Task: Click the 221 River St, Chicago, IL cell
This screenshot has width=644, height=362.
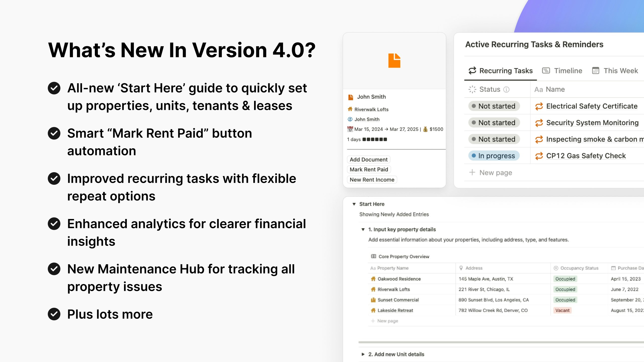Action: [503, 289]
